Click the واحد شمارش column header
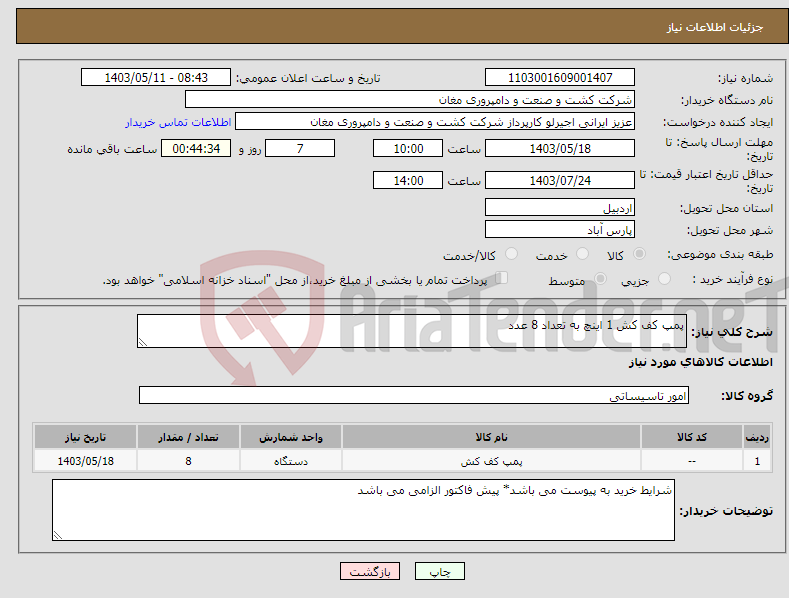789x598 pixels. point(291,437)
